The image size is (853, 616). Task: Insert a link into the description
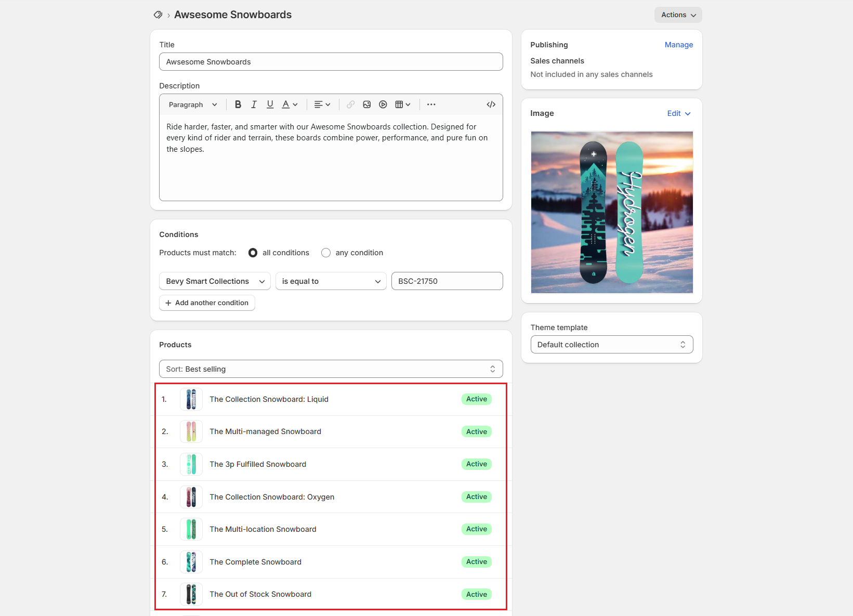[x=350, y=104]
